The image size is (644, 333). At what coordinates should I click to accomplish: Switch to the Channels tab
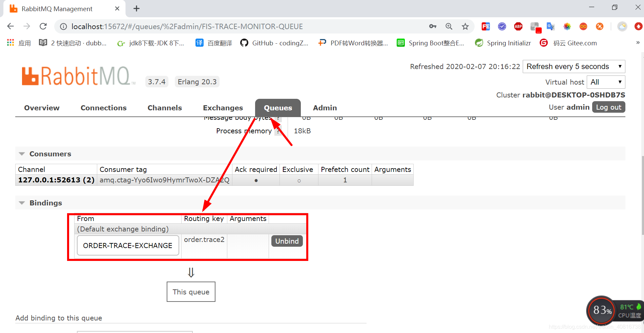click(x=165, y=108)
